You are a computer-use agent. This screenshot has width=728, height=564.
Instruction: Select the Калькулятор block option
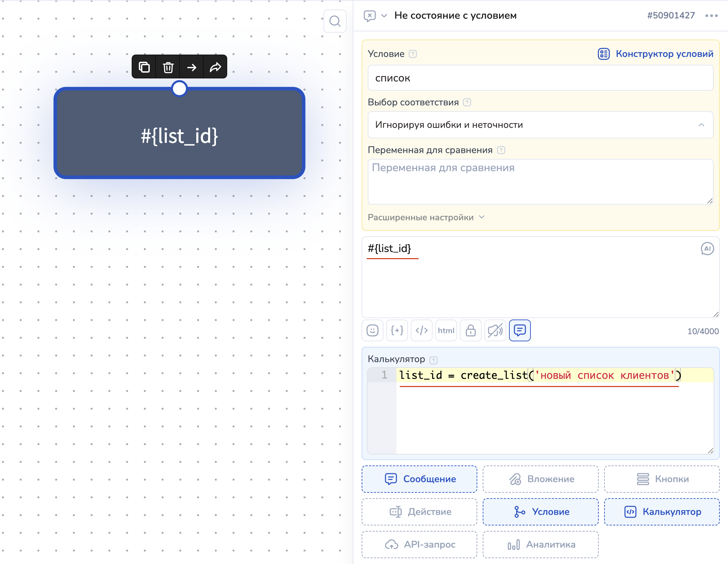pos(662,511)
